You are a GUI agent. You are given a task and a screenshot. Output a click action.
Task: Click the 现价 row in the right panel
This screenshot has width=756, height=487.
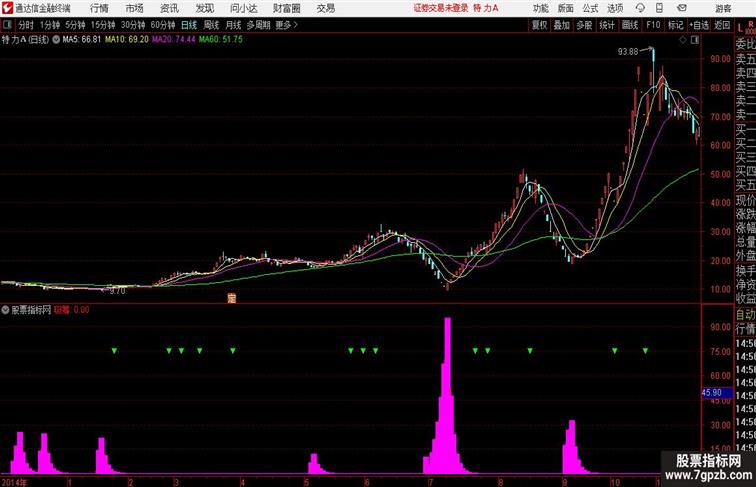click(745, 200)
